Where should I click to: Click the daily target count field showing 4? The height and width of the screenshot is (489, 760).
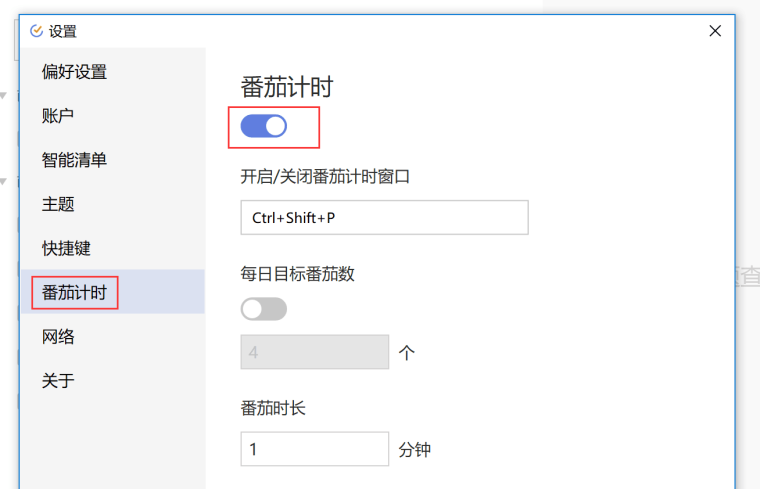click(314, 352)
